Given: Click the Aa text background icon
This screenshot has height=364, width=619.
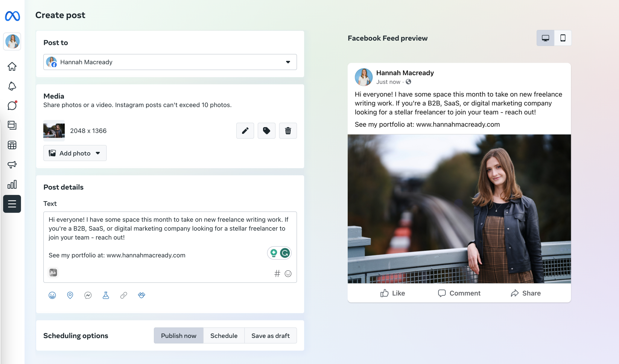Looking at the screenshot, I should [53, 272].
